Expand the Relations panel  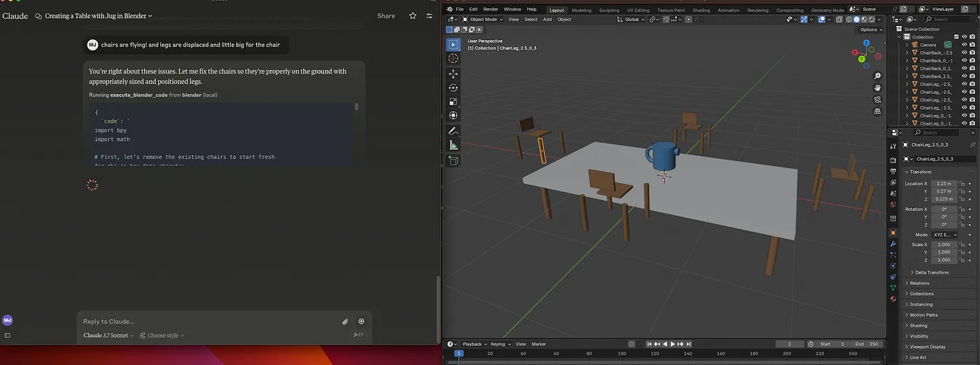[x=919, y=283]
